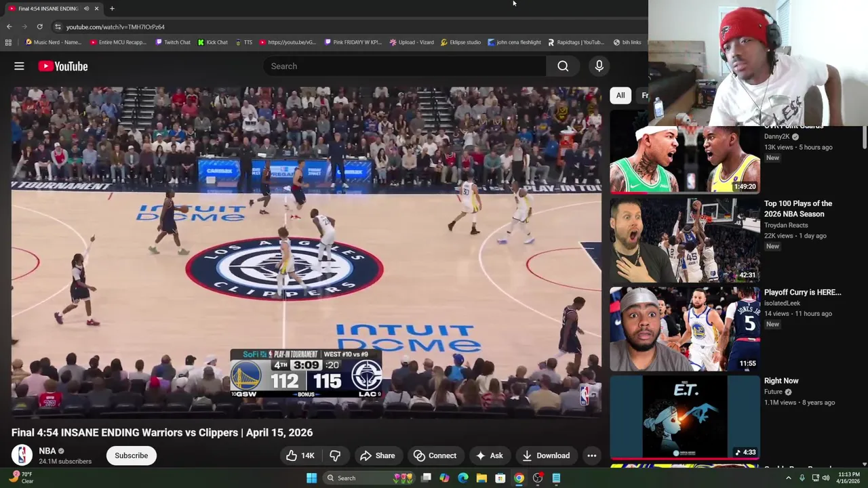Download the video
The image size is (868, 488).
click(x=545, y=455)
